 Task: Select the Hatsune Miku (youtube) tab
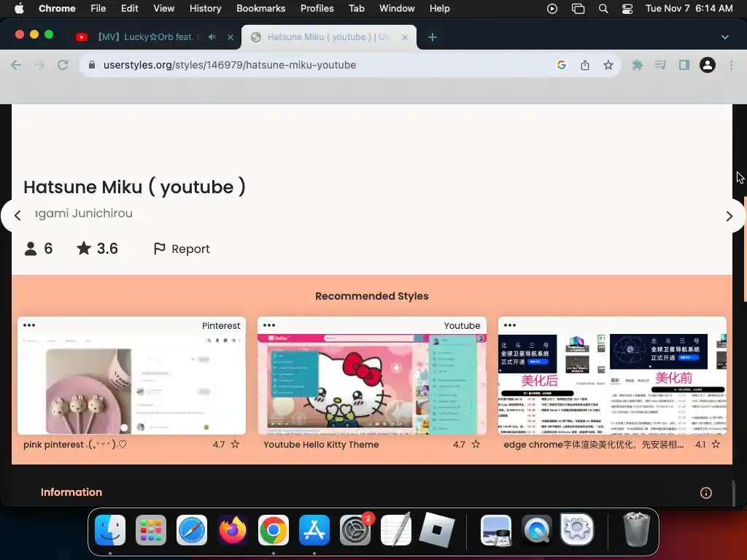click(329, 37)
